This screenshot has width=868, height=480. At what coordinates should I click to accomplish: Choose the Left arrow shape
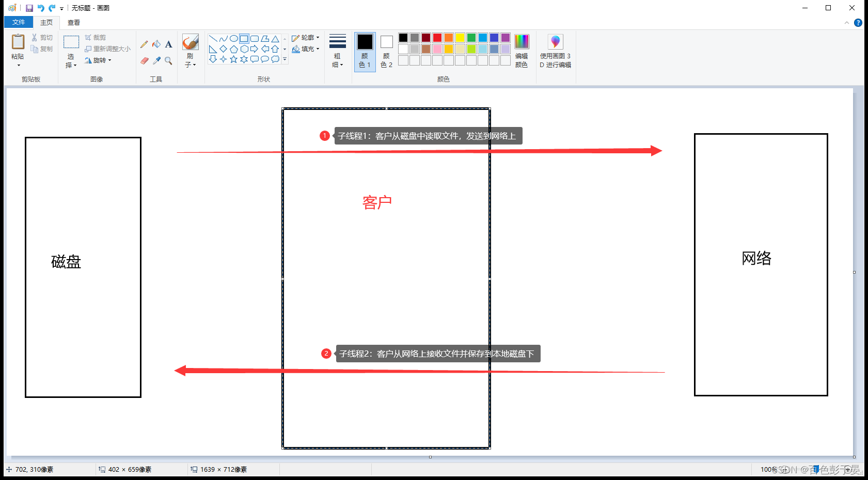pyautogui.click(x=264, y=49)
